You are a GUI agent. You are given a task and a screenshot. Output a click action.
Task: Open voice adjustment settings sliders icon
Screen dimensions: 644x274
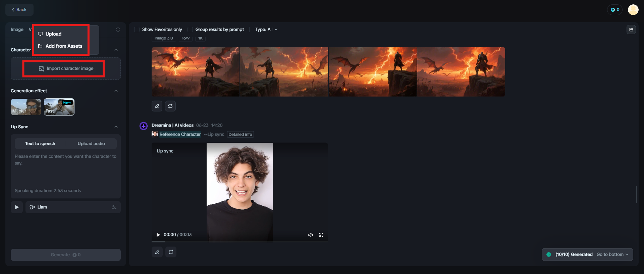114,207
